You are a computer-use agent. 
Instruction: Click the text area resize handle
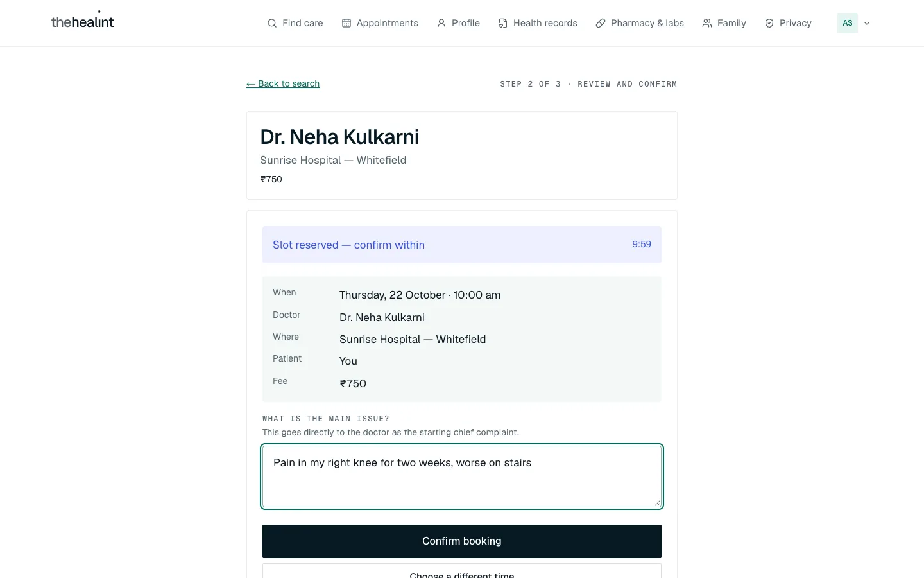click(x=657, y=503)
